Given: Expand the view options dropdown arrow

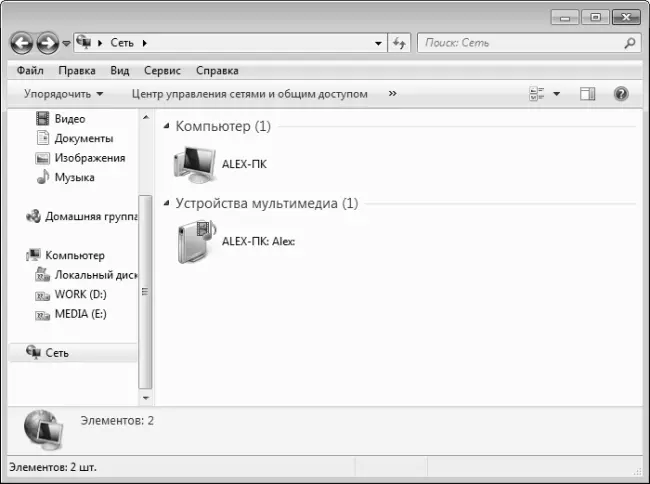Looking at the screenshot, I should click(557, 94).
